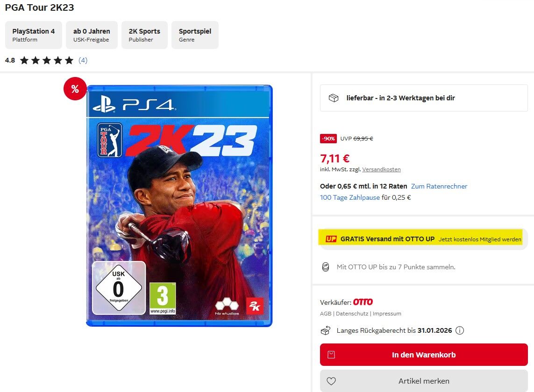This screenshot has width=534, height=392.
Task: Open the 100 Tage Zahlpause link
Action: pyautogui.click(x=350, y=197)
